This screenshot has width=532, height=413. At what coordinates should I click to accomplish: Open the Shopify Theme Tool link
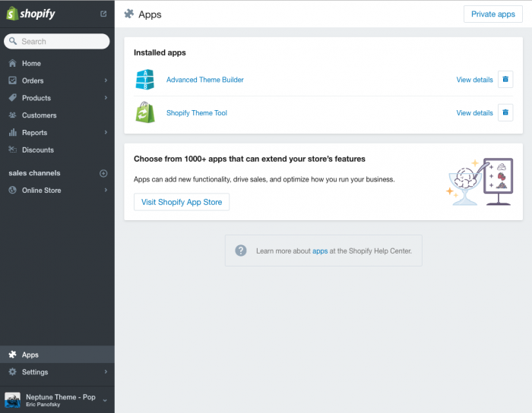[x=196, y=113]
